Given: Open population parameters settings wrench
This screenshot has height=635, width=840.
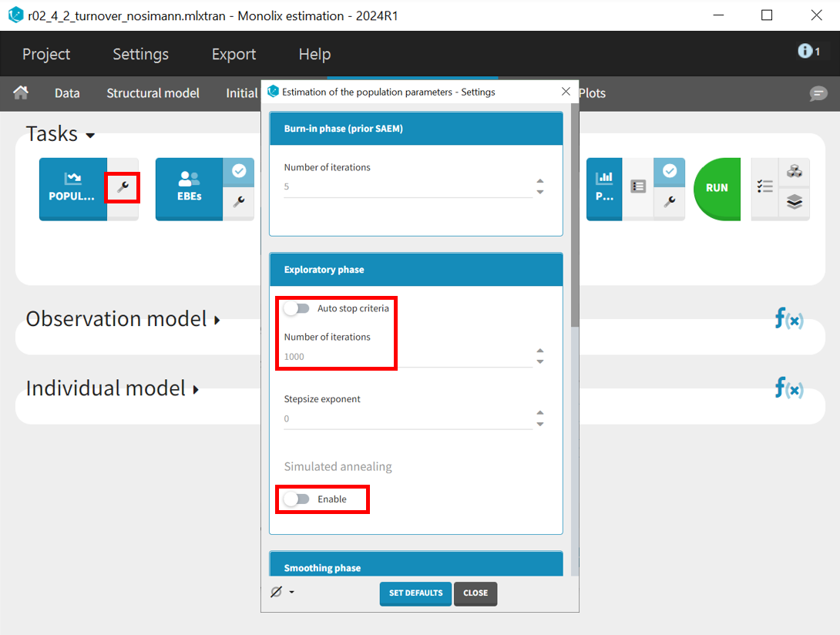Looking at the screenshot, I should click(x=123, y=187).
